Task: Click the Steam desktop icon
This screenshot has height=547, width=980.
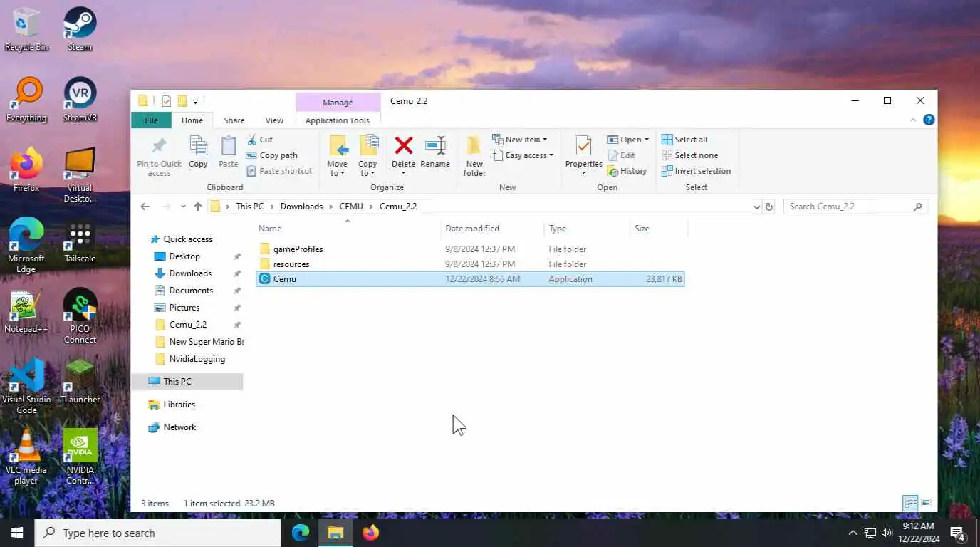Action: tap(80, 30)
